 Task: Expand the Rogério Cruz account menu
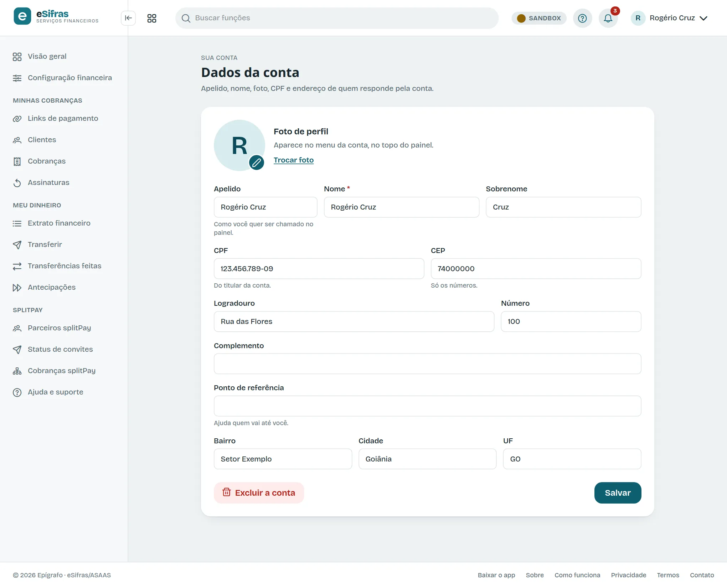[x=669, y=18]
